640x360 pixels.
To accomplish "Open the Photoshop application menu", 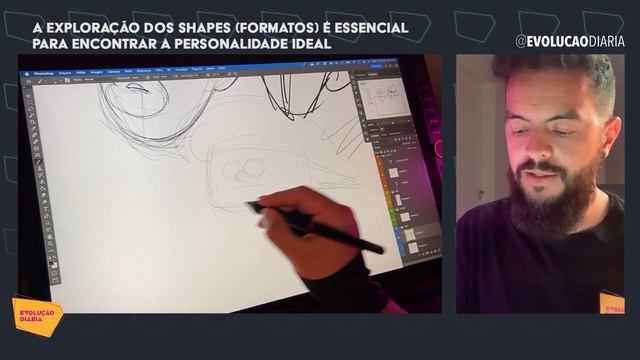I will (x=43, y=74).
